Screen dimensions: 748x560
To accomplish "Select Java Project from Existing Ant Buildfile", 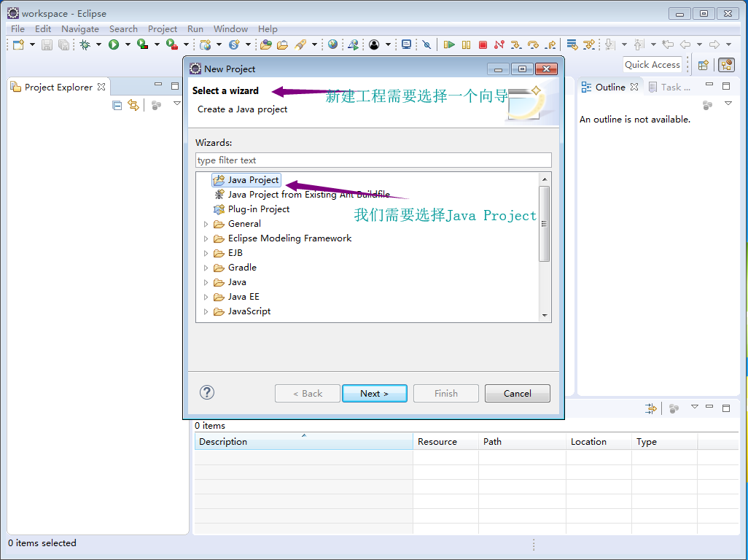I will point(302,195).
